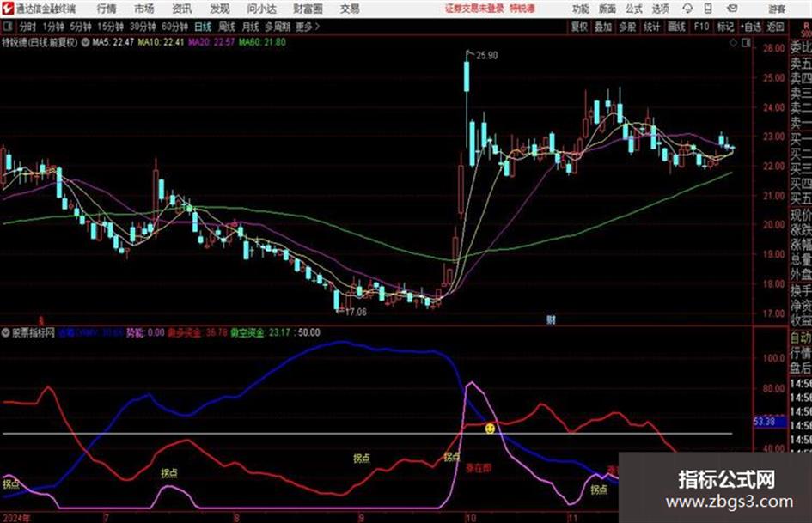Screen dimensions: 812x523
Task: Select the 月线 monthly period tab
Action: (x=250, y=27)
